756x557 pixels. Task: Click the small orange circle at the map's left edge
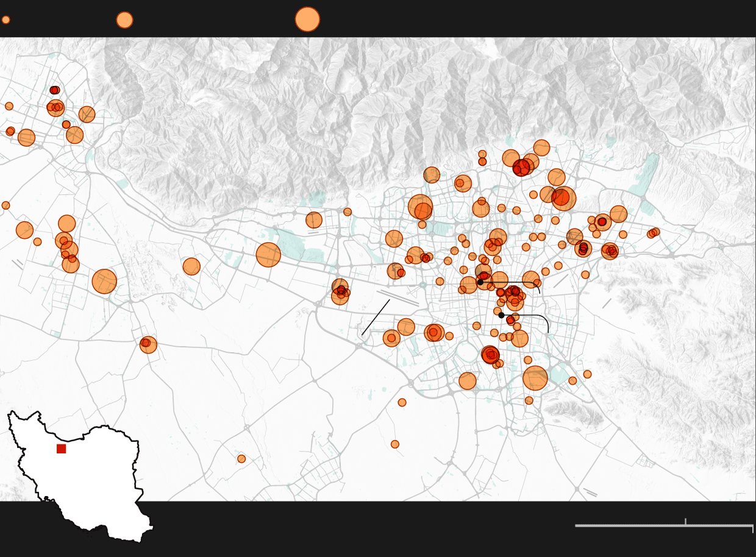tap(6, 205)
